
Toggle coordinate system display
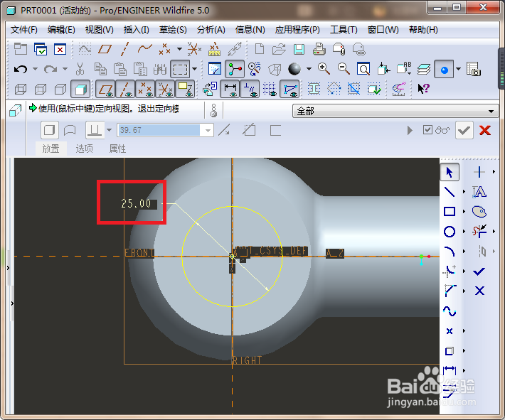[165, 89]
